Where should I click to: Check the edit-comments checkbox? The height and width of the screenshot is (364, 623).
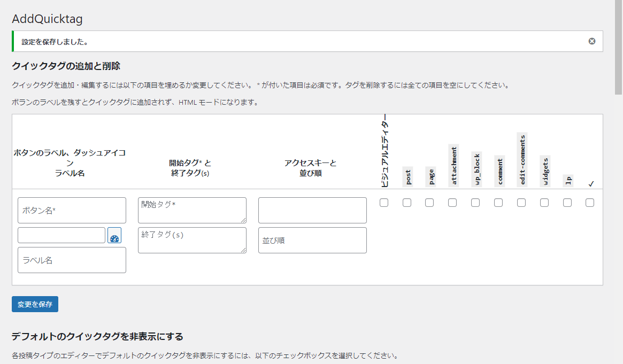(x=521, y=202)
